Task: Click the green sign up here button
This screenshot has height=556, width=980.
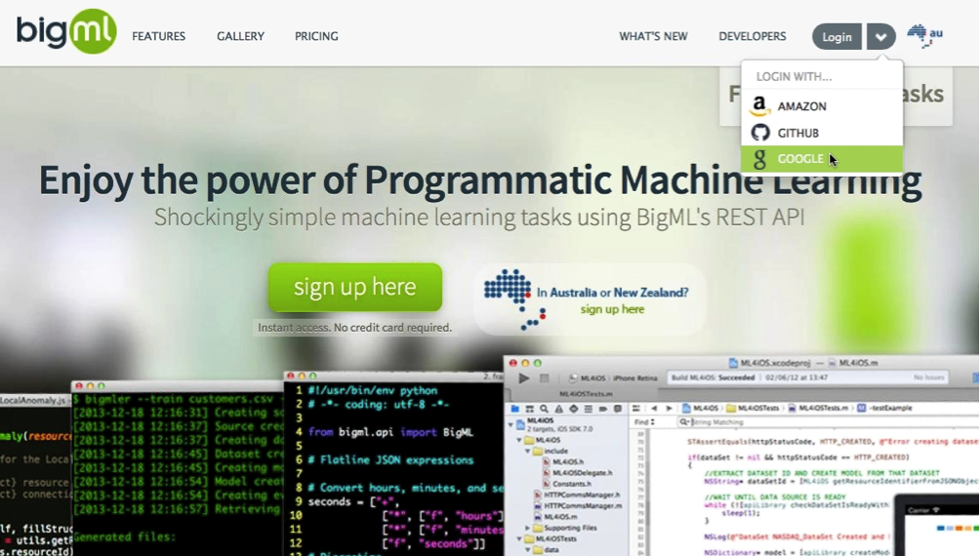Action: (x=355, y=287)
